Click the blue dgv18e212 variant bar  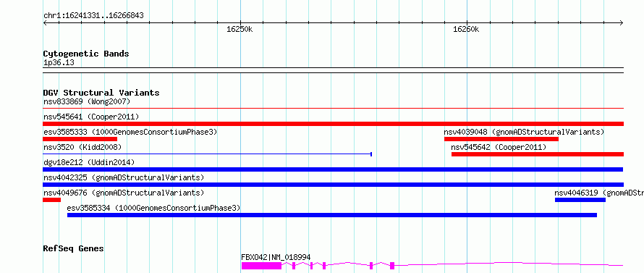[333, 169]
